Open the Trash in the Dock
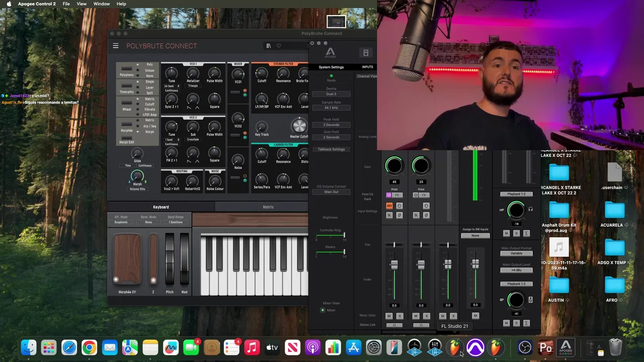 [616, 347]
